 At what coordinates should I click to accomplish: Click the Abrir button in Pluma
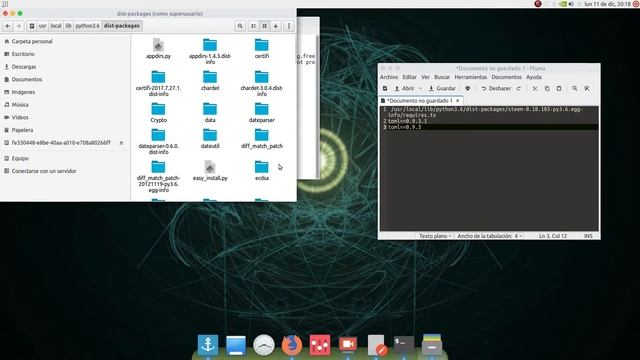click(x=404, y=89)
